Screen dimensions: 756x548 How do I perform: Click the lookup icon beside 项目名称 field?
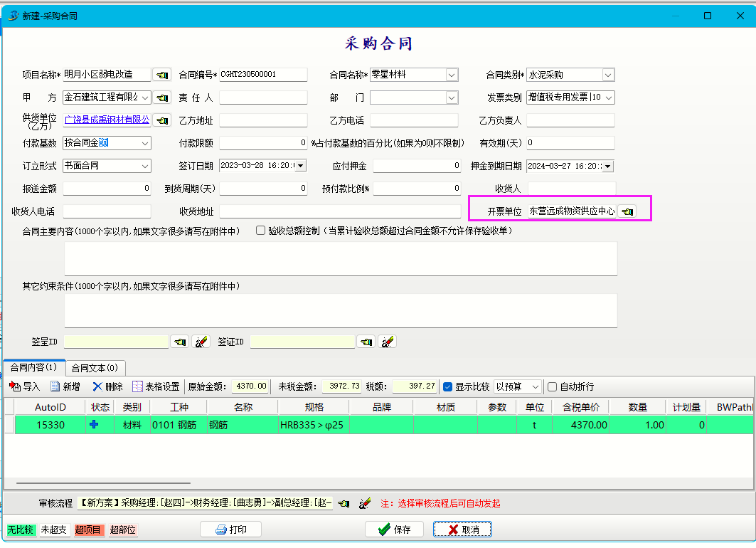point(162,75)
